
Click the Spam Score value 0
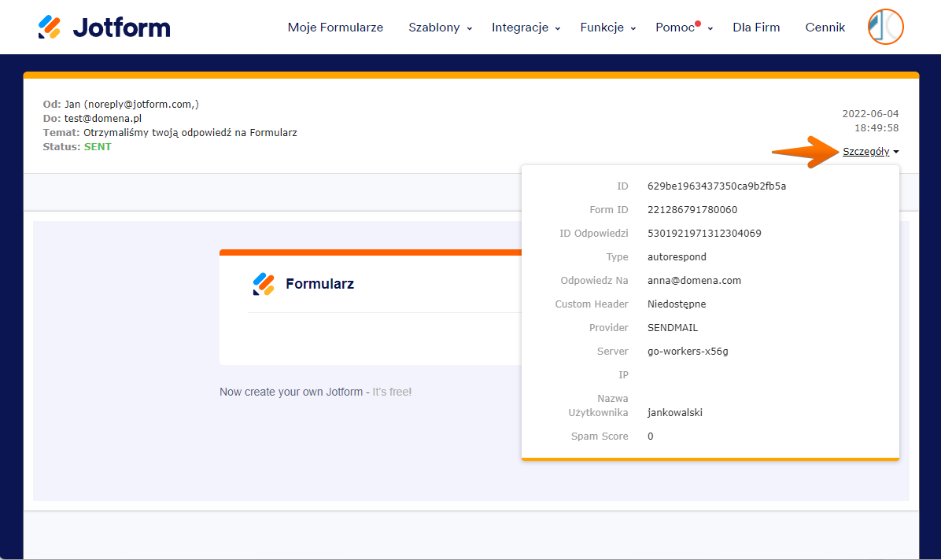651,437
